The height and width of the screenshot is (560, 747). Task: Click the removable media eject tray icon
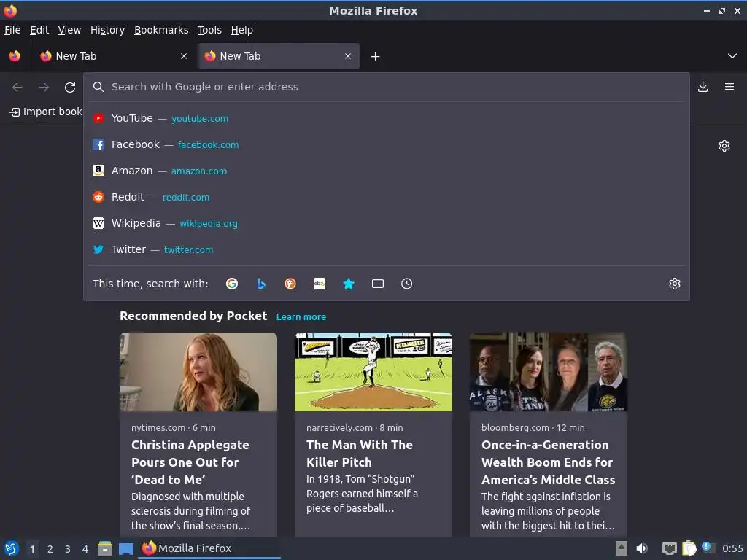[622, 548]
